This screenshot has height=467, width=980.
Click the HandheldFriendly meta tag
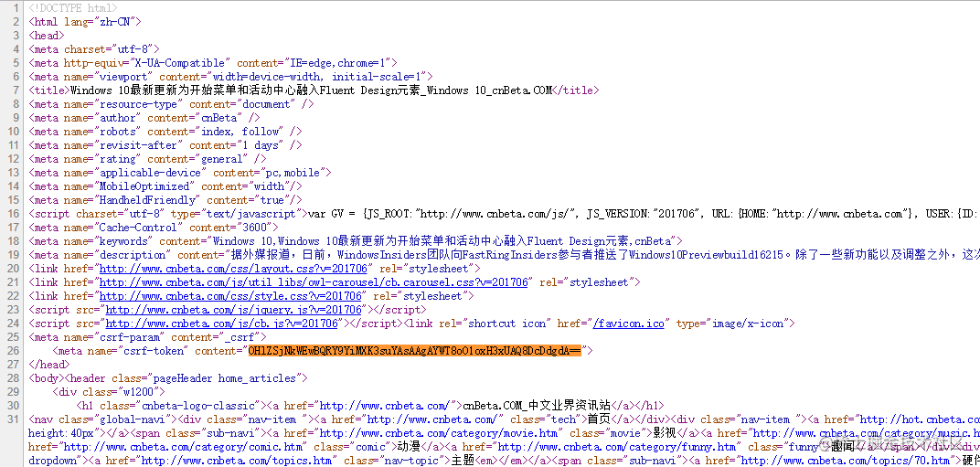165,201
